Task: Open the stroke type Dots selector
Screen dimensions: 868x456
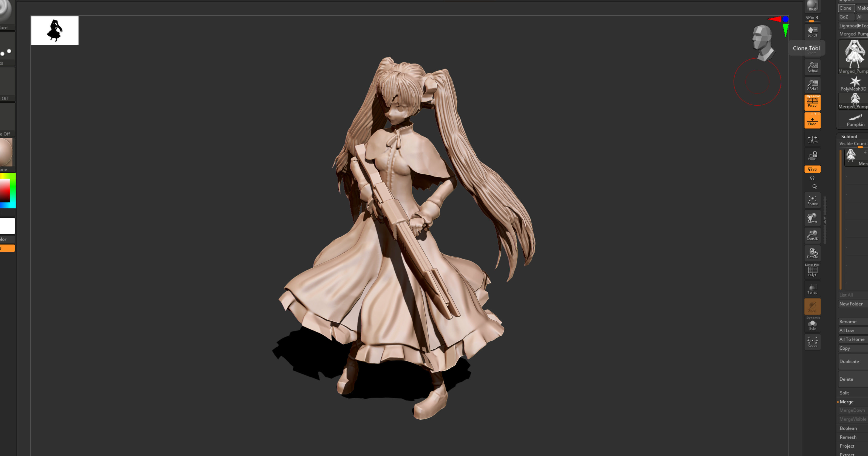Action: click(x=7, y=49)
